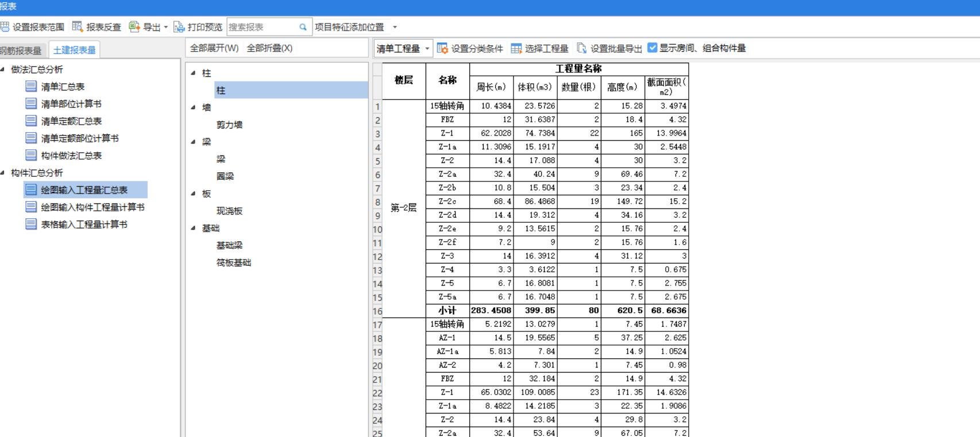
Task: Open 清单定额部位计算书 report
Action: [80, 138]
